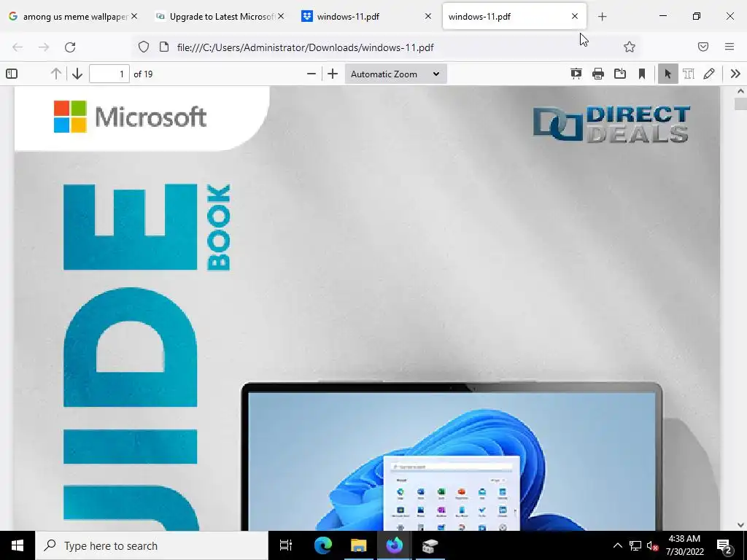Click the PDF vertical scrollbar thumb

tap(741, 104)
